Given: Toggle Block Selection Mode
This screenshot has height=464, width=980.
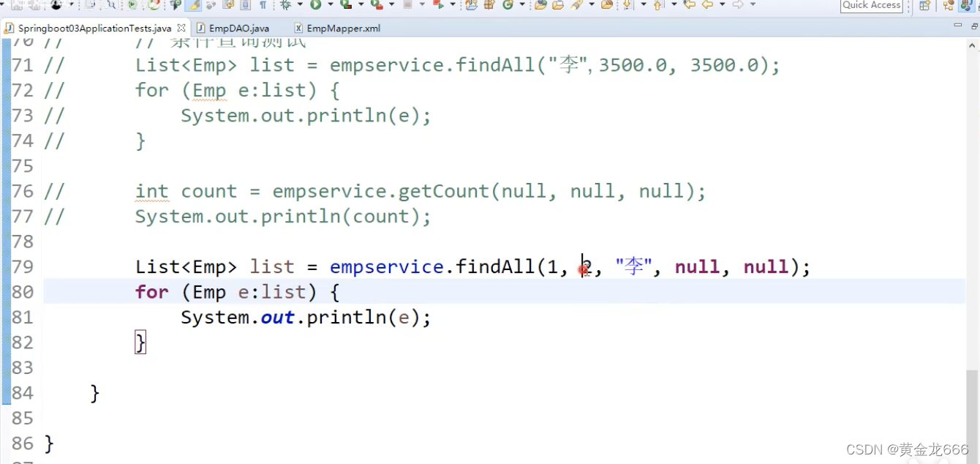Looking at the screenshot, I should click(x=245, y=4).
